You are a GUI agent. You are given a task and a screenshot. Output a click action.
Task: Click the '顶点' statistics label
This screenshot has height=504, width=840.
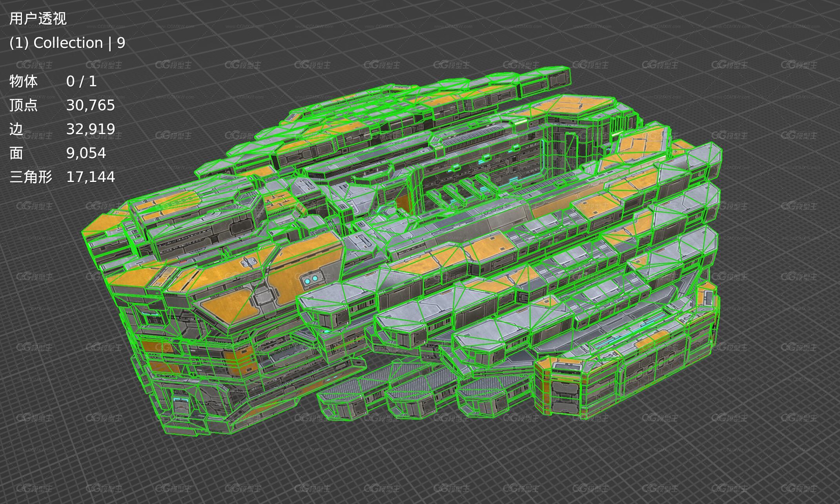(x=24, y=105)
